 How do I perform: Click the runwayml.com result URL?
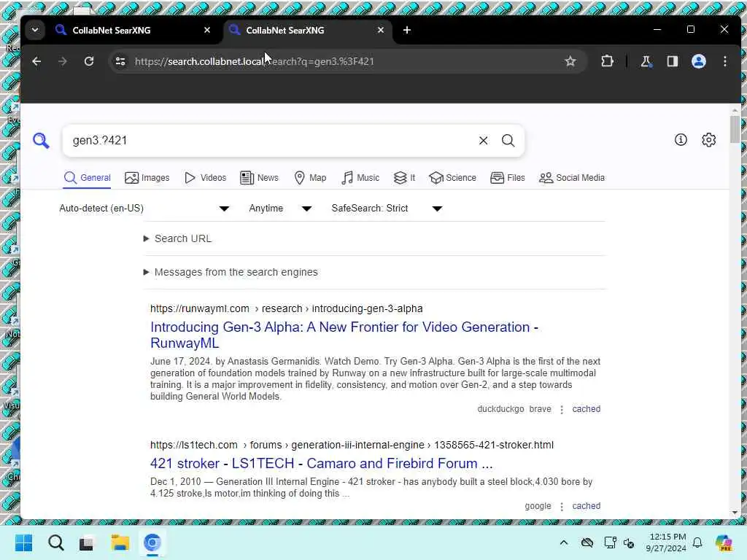[286, 308]
